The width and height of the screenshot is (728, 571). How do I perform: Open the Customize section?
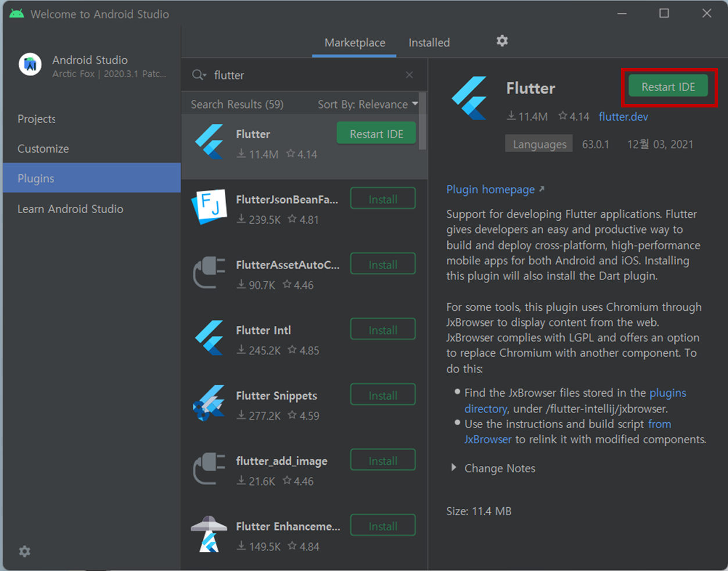[92, 149]
